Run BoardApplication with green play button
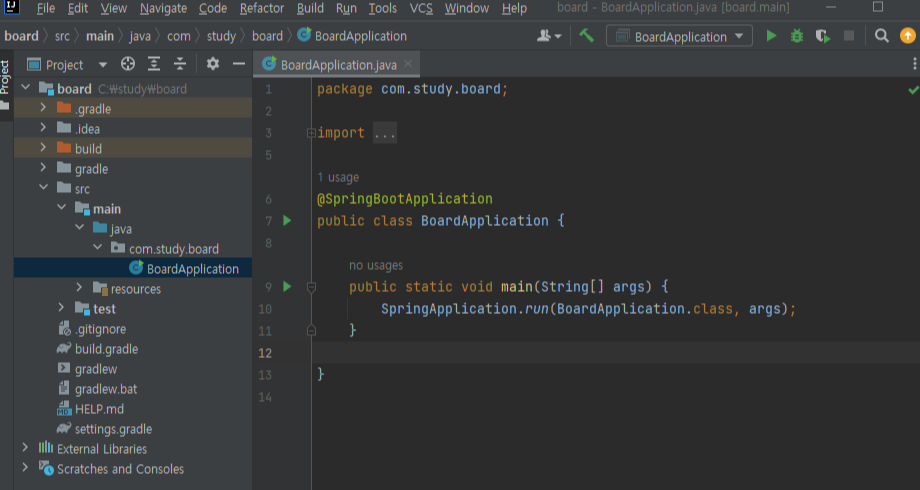This screenshot has width=920, height=490. pyautogui.click(x=771, y=36)
